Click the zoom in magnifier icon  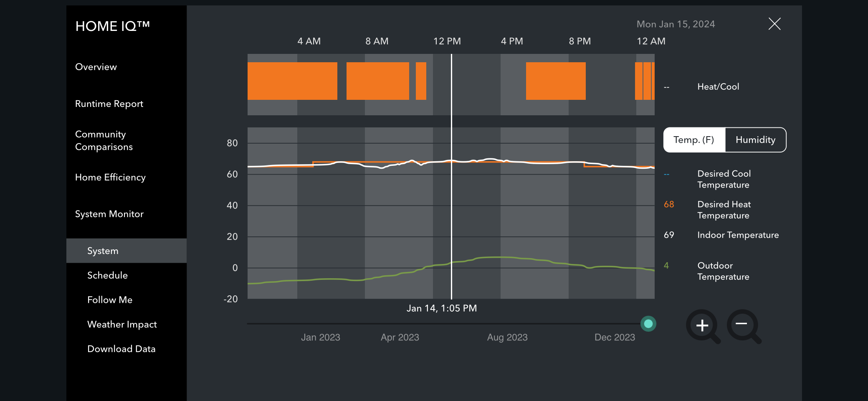click(702, 326)
